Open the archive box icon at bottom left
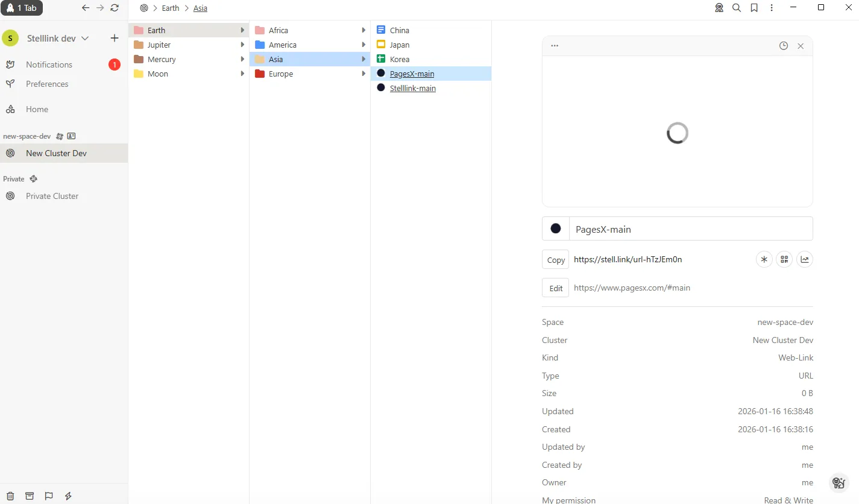 coord(29,496)
